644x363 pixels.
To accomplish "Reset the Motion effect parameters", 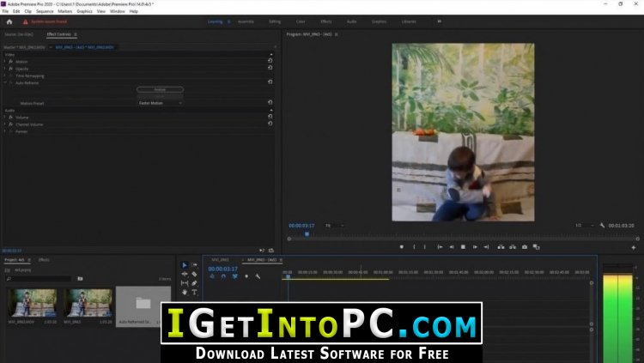I will (x=270, y=61).
